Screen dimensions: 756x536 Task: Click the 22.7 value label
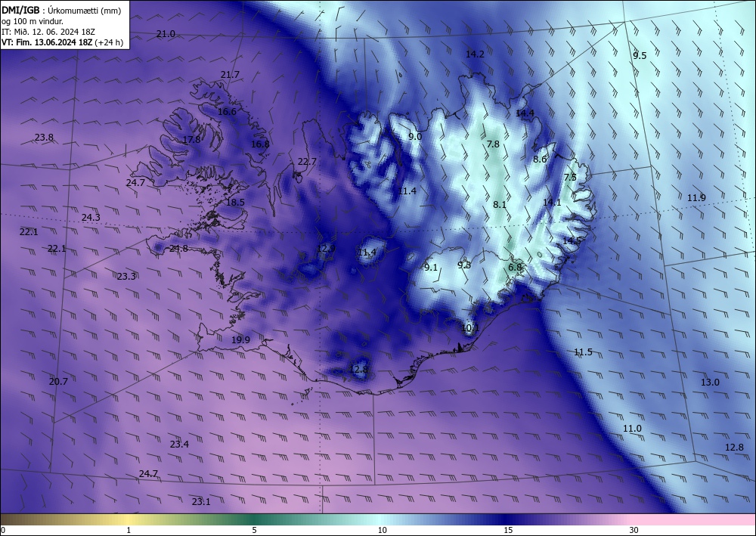pyautogui.click(x=307, y=162)
